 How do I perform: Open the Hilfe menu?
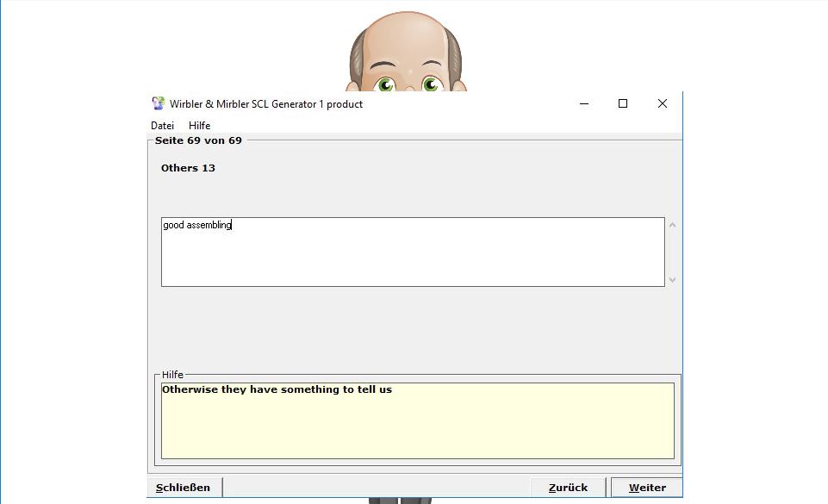coord(199,126)
